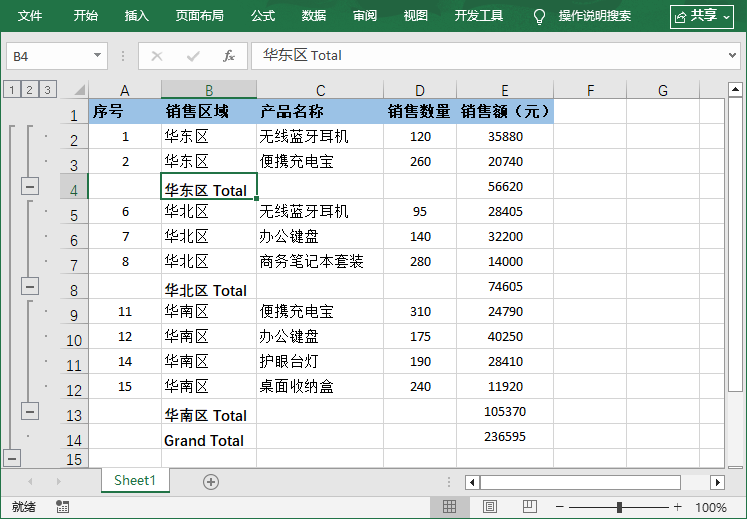Open the 文件 menu
The width and height of the screenshot is (747, 519).
coord(30,16)
